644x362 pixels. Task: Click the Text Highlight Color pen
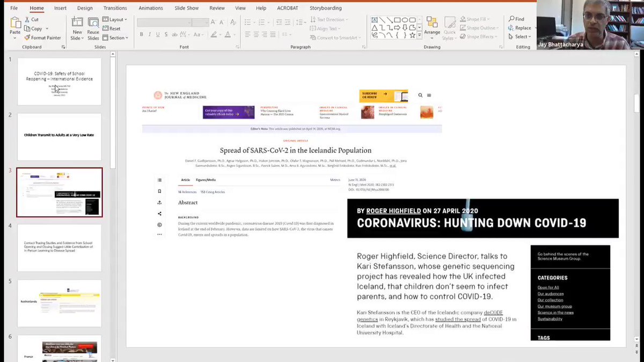tap(213, 34)
